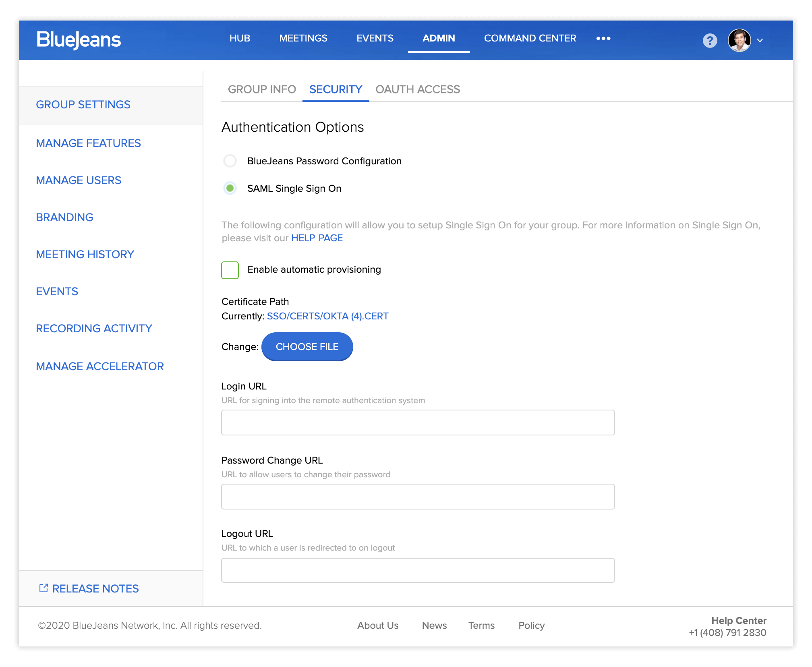
Task: Open MANAGE FEATURES in the sidebar
Action: tap(88, 143)
